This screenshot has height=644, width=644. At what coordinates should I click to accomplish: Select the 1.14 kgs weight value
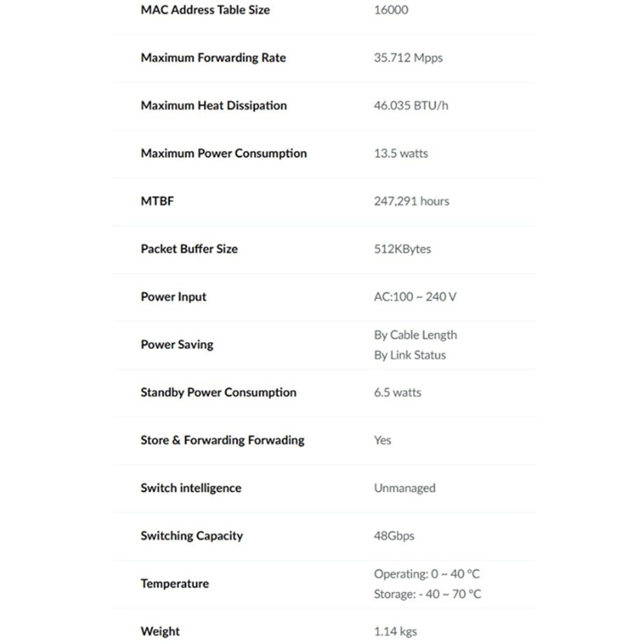click(395, 631)
